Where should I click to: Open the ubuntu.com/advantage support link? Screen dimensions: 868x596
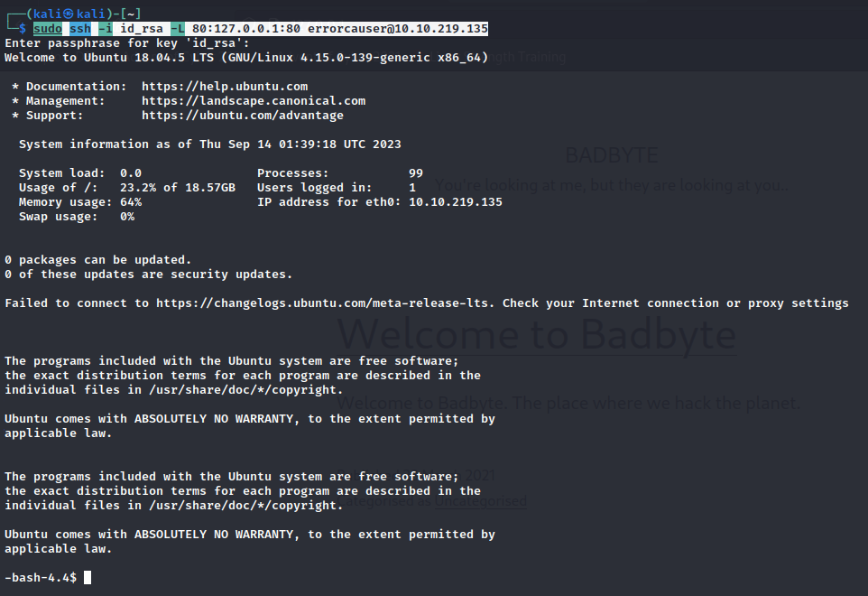pyautogui.click(x=243, y=116)
